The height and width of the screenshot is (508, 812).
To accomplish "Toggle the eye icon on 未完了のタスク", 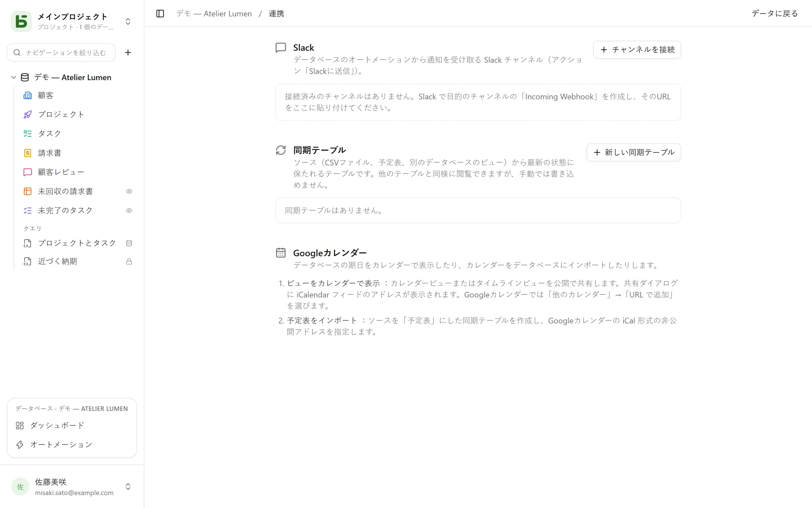I will (129, 211).
